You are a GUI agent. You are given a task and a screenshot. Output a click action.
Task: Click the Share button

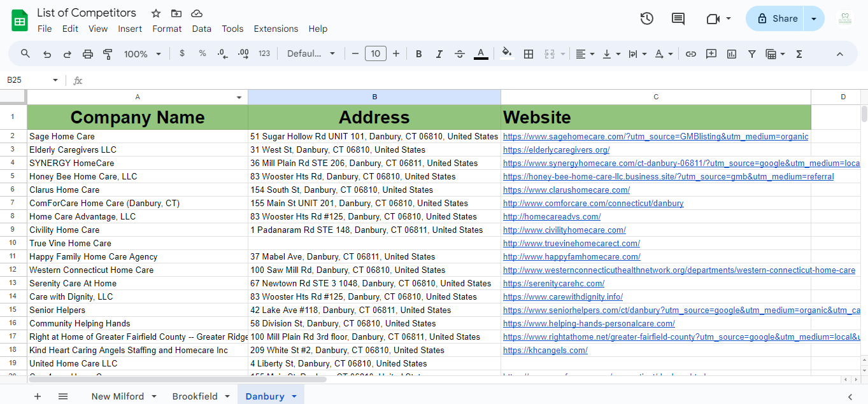(x=776, y=18)
